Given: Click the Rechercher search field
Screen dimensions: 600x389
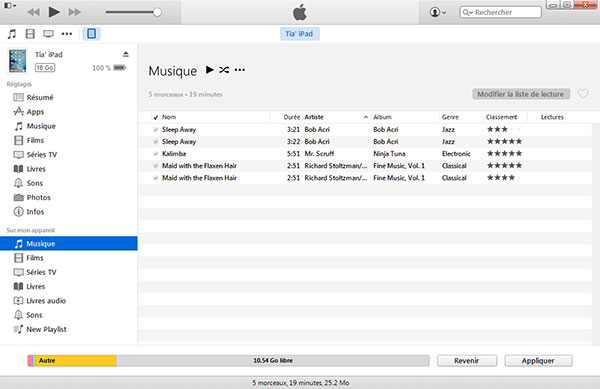Looking at the screenshot, I should point(501,12).
